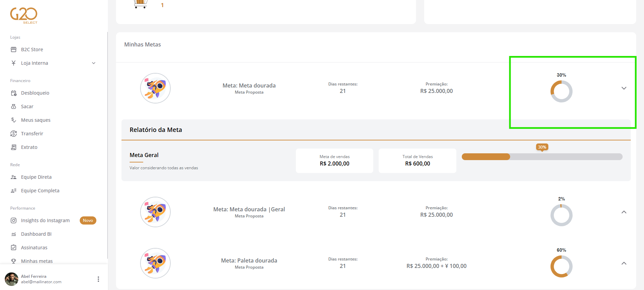Click Abel Ferreira's profile avatar

click(x=12, y=279)
